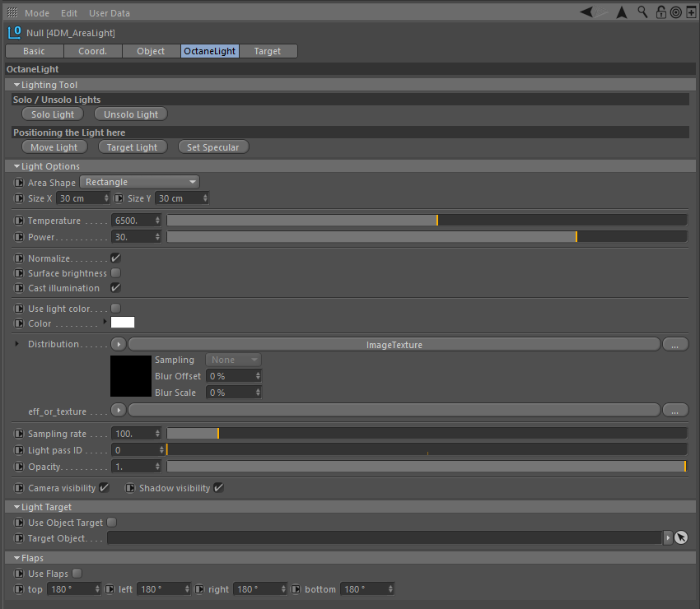Enable the Use Flaps checkbox
The image size is (700, 609).
click(x=77, y=573)
